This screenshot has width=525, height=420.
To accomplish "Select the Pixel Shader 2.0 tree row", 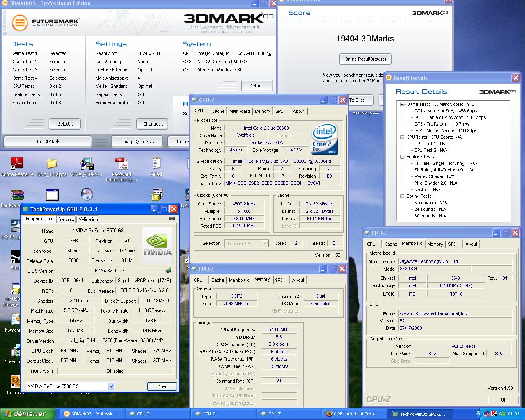I will click(436, 183).
